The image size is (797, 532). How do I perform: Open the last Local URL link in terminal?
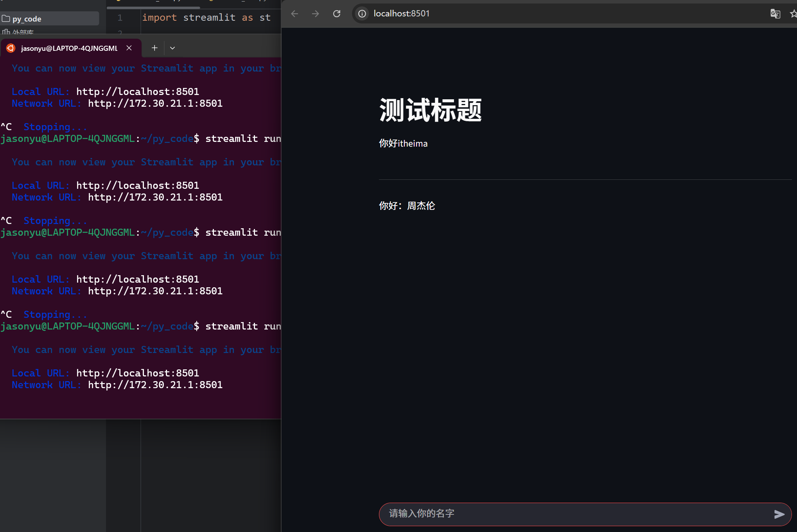[x=137, y=373]
